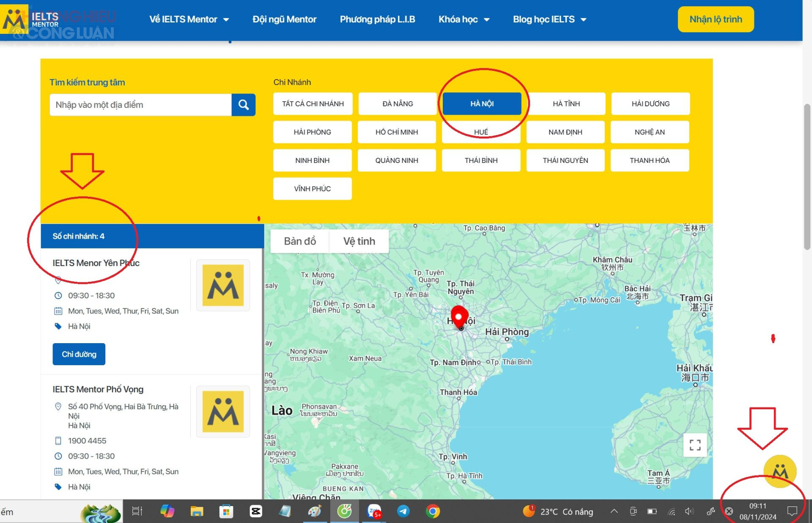Click the Nhập vào một địa điểm field
Viewport: 812px width, 523px height.
point(140,105)
